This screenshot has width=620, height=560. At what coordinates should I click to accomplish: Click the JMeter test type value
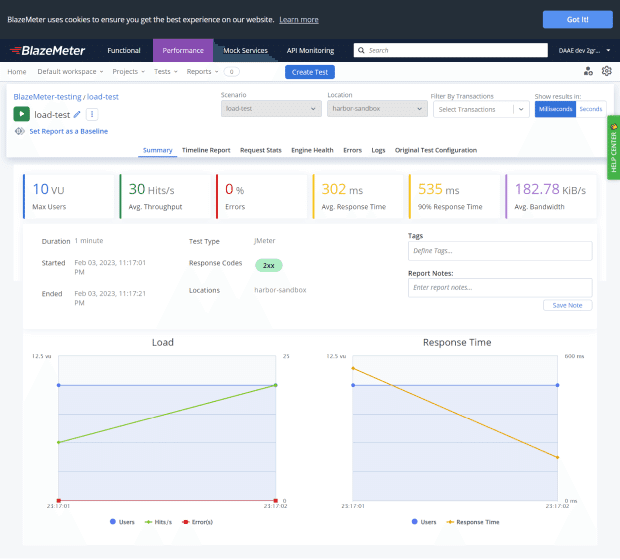[x=265, y=241]
